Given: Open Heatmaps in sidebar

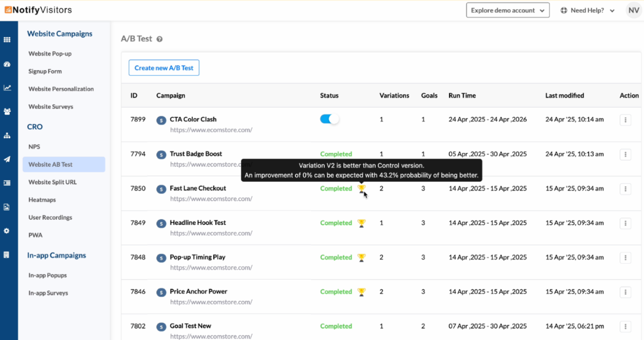Looking at the screenshot, I should click(42, 200).
